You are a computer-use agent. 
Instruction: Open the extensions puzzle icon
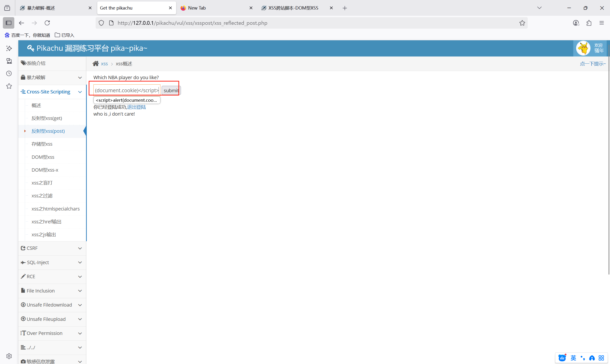tap(589, 23)
